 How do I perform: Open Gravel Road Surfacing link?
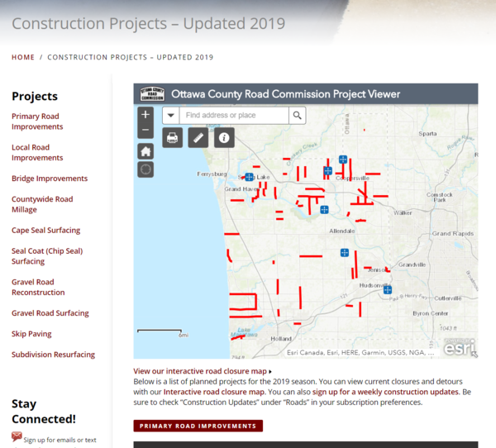[50, 313]
